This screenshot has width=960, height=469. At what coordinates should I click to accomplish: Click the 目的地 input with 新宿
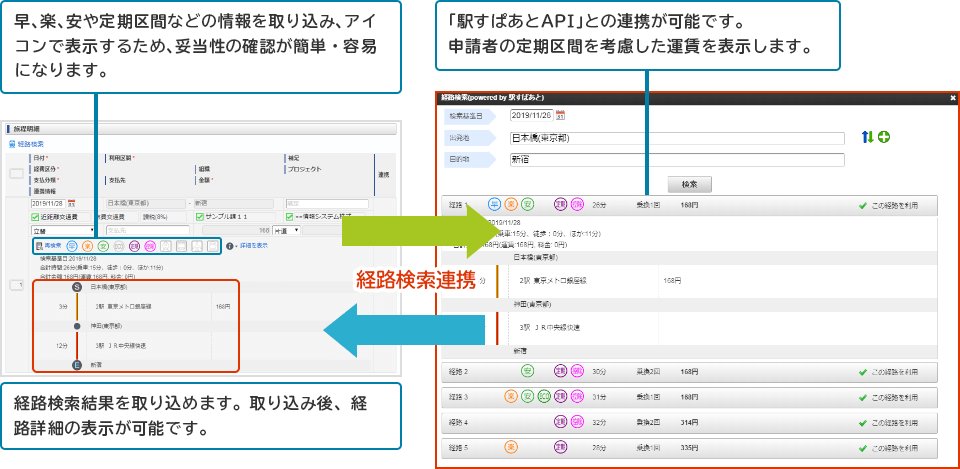pos(677,160)
